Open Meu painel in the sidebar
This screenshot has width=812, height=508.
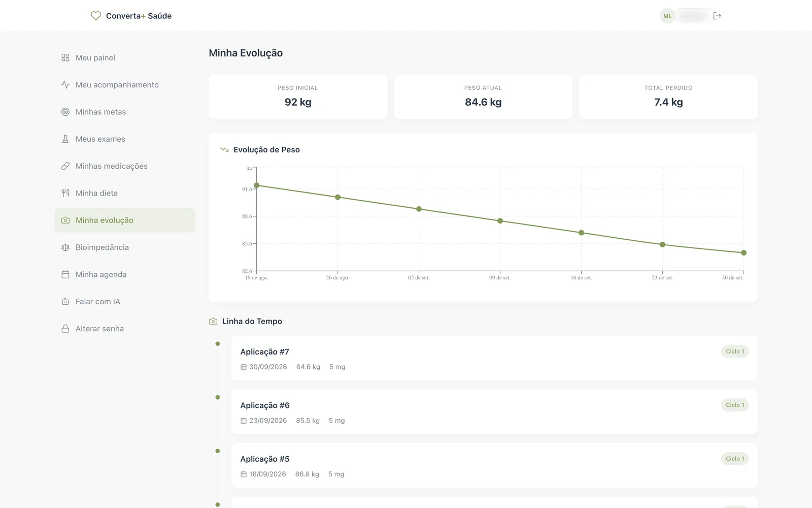click(x=124, y=57)
